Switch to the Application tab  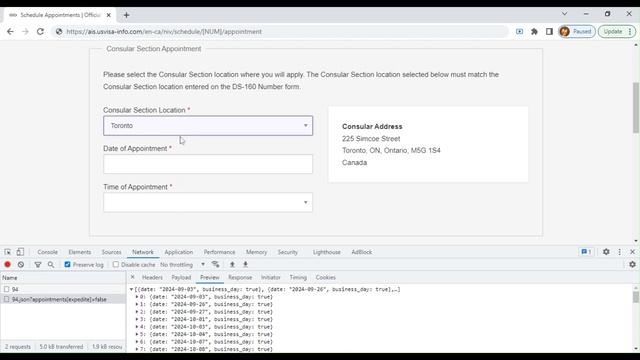click(179, 252)
